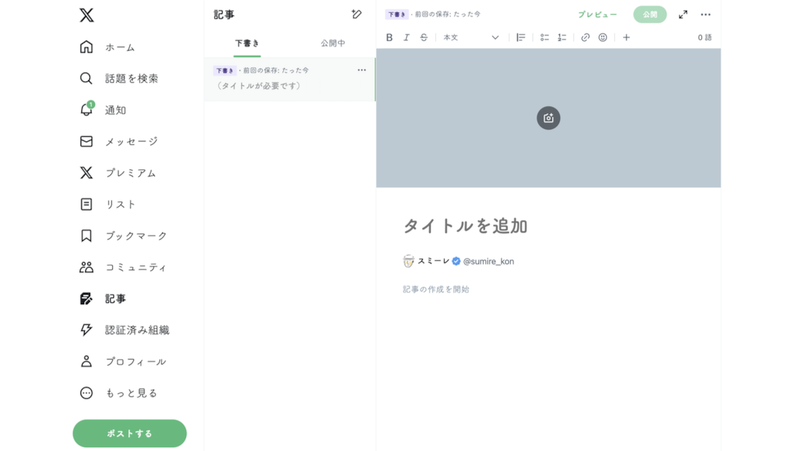Open 記事 articles in sidebar
Screen dimensions: 800x451
(x=103, y=298)
